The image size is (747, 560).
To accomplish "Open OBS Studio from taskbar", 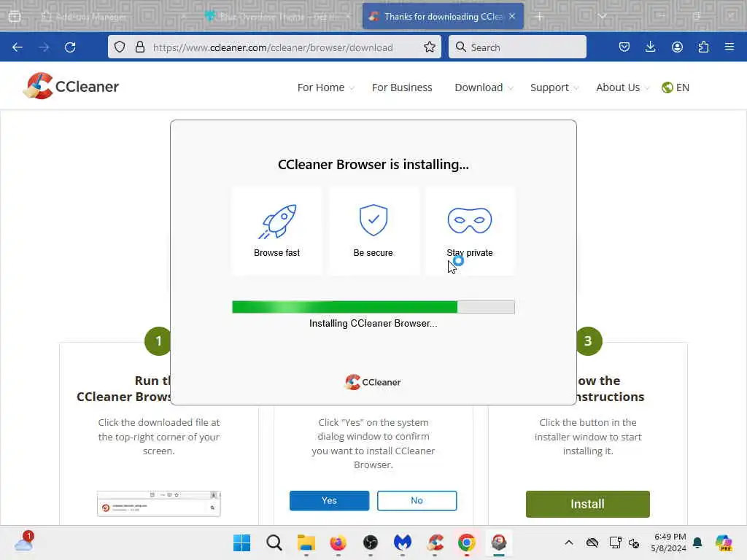I will tap(370, 542).
